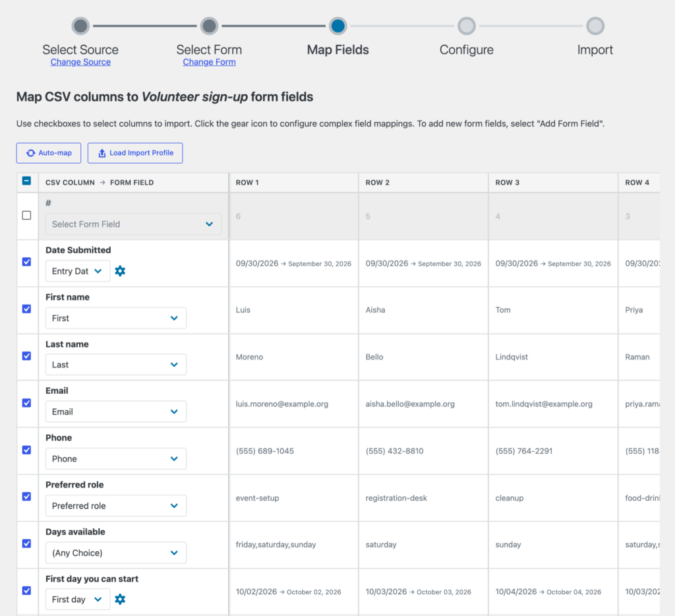This screenshot has height=616, width=675.
Task: Uncheck the Phone column checkbox
Action: pos(26,450)
